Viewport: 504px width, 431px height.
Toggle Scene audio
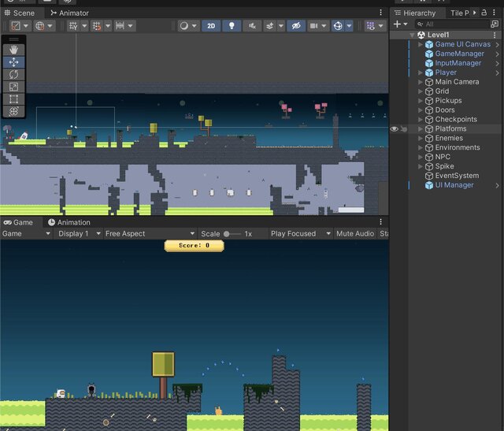coord(252,26)
